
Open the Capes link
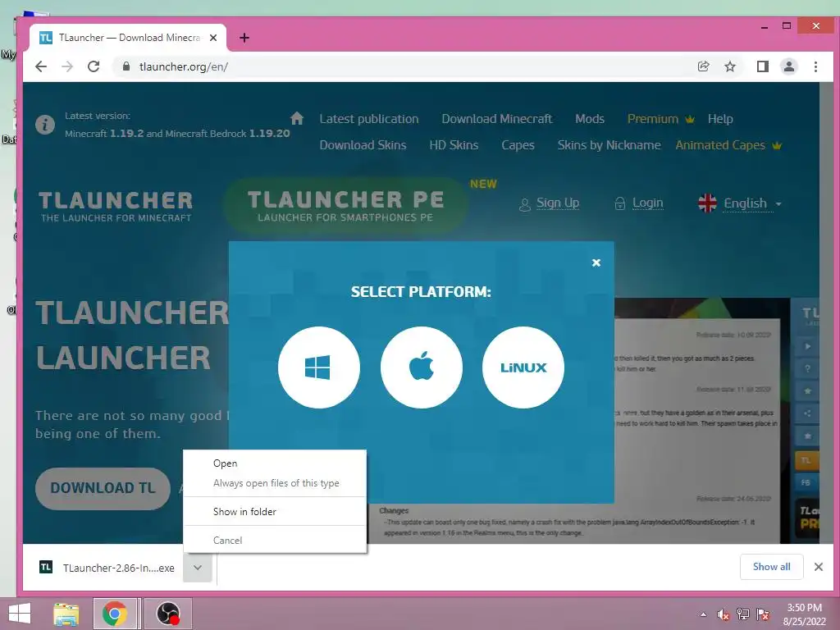click(x=518, y=145)
